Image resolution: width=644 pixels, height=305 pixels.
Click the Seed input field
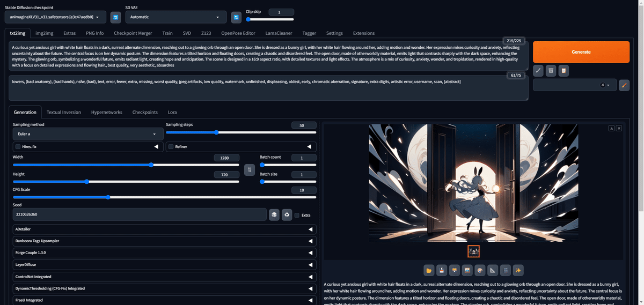click(140, 214)
